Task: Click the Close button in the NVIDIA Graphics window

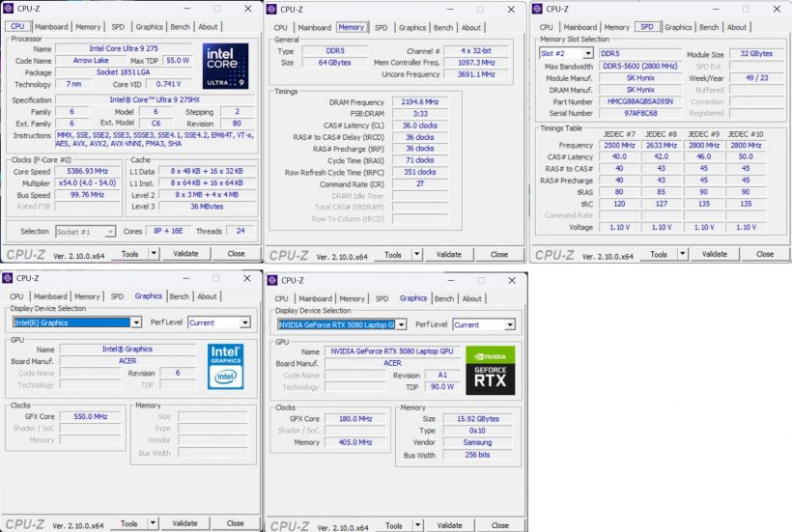Action: [499, 525]
